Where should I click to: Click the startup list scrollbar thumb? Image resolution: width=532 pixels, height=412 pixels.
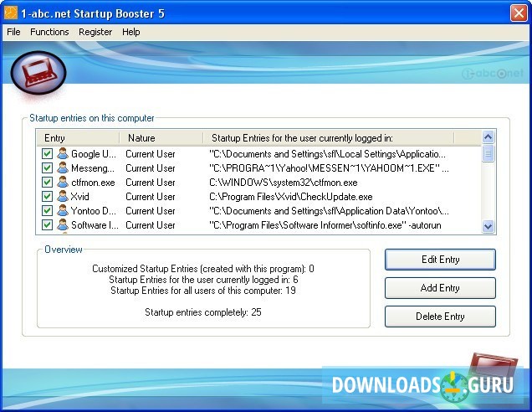[488, 153]
